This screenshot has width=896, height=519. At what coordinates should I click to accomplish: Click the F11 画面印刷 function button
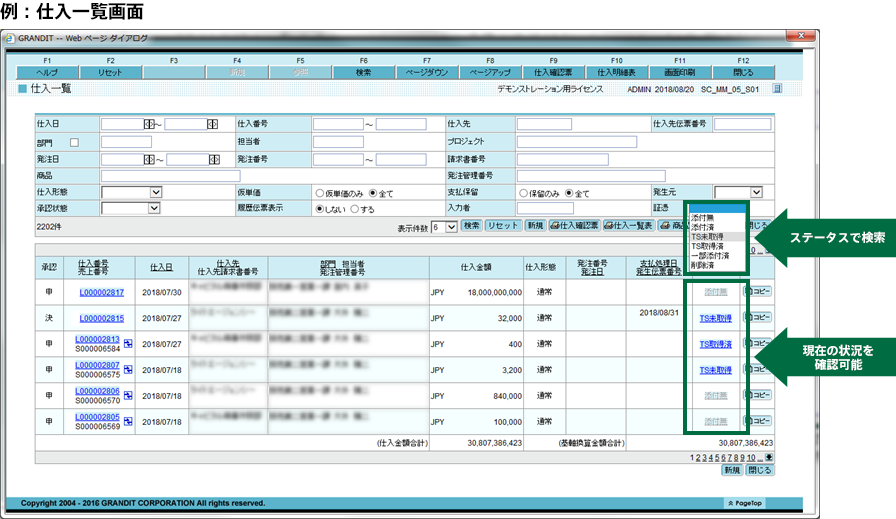click(679, 73)
